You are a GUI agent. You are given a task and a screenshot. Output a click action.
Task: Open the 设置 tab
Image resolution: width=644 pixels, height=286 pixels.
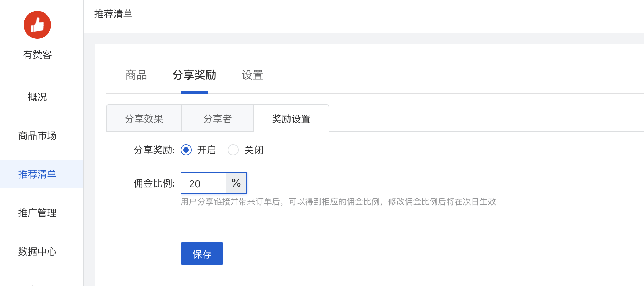252,75
